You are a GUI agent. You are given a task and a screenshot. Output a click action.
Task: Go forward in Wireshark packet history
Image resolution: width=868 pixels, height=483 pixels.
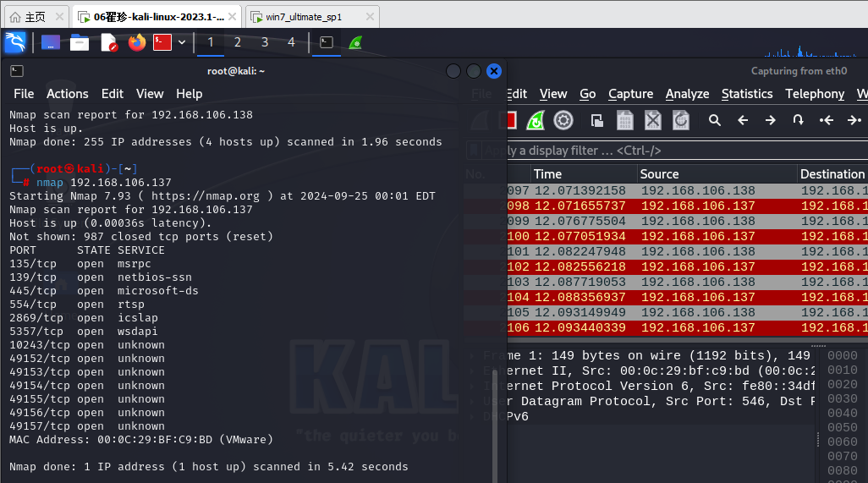pos(771,120)
